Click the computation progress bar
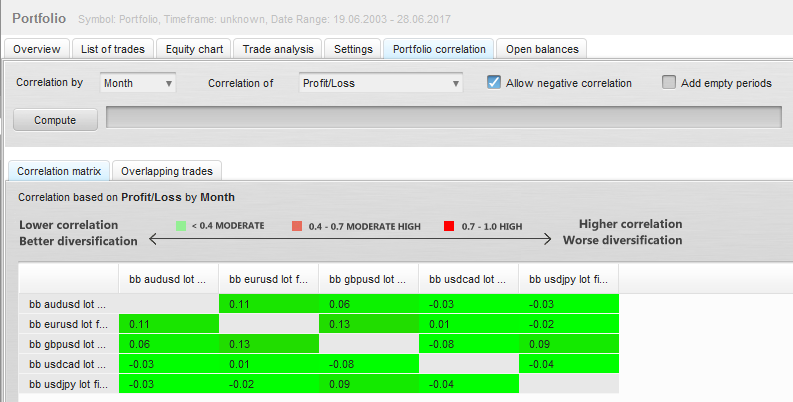Viewport: 793px width, 402px height. [443, 118]
